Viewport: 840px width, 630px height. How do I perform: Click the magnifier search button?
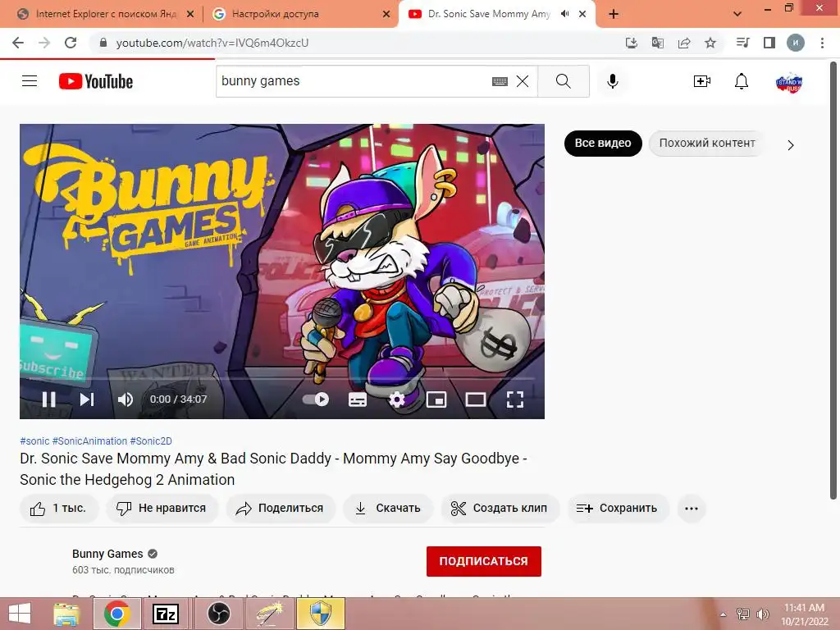(563, 81)
